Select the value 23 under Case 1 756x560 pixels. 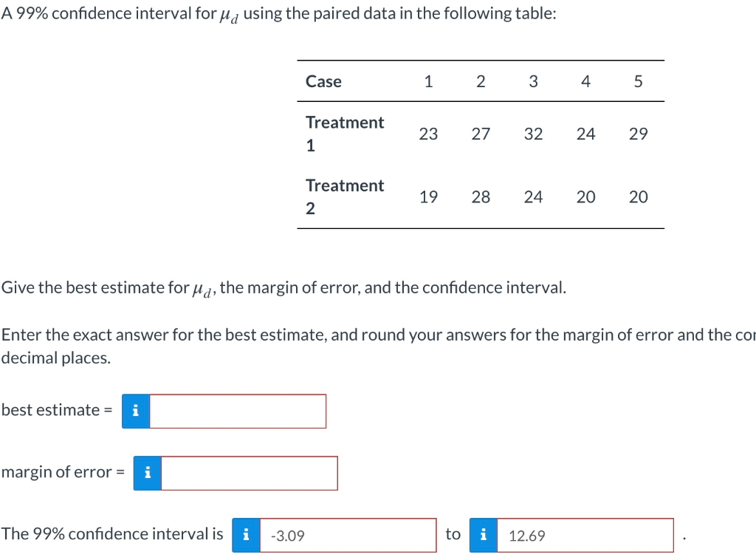(429, 133)
